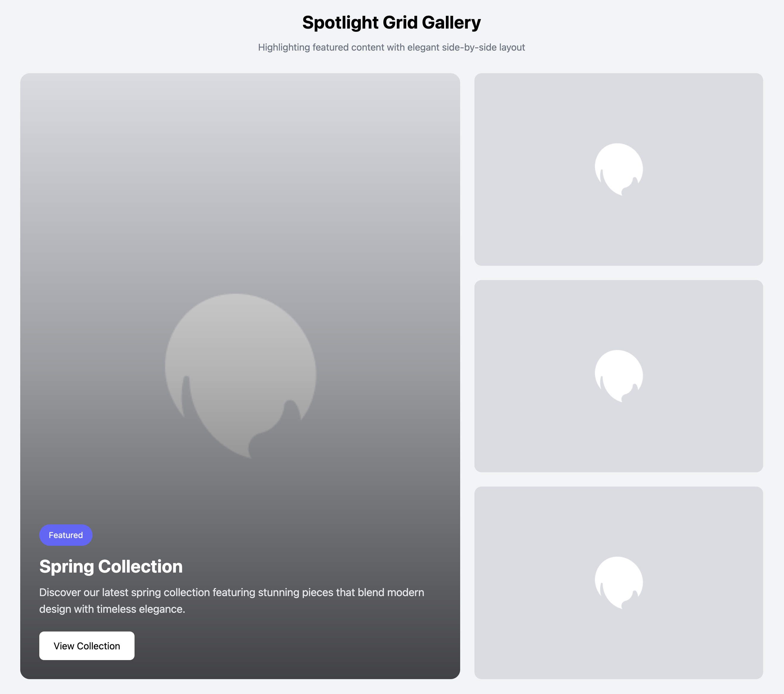Click the View Collection button
This screenshot has height=694, width=784.
pyautogui.click(x=87, y=646)
